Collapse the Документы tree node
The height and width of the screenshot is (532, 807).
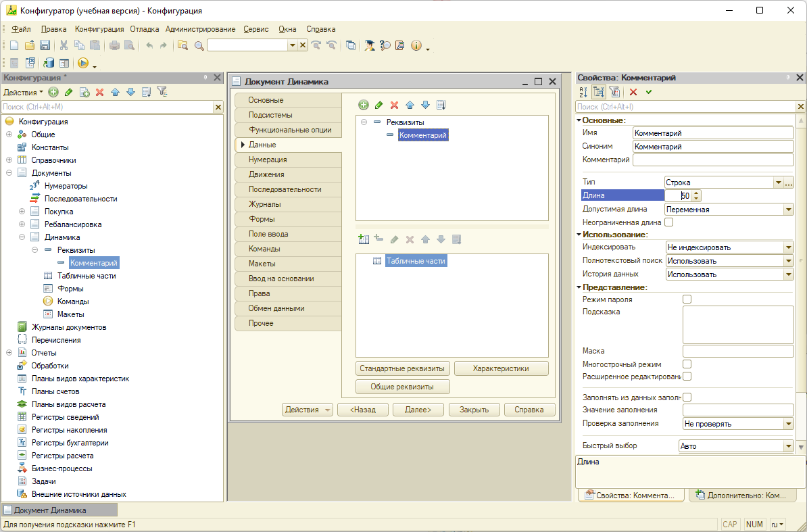[9, 173]
